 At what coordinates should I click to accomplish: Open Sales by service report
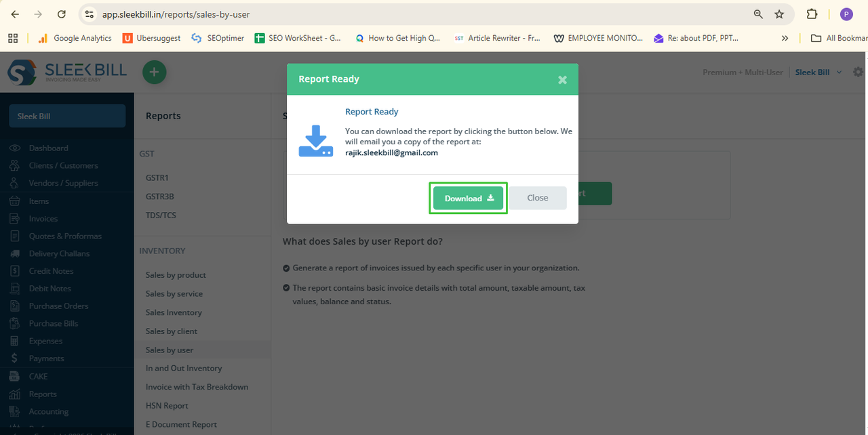tap(174, 293)
